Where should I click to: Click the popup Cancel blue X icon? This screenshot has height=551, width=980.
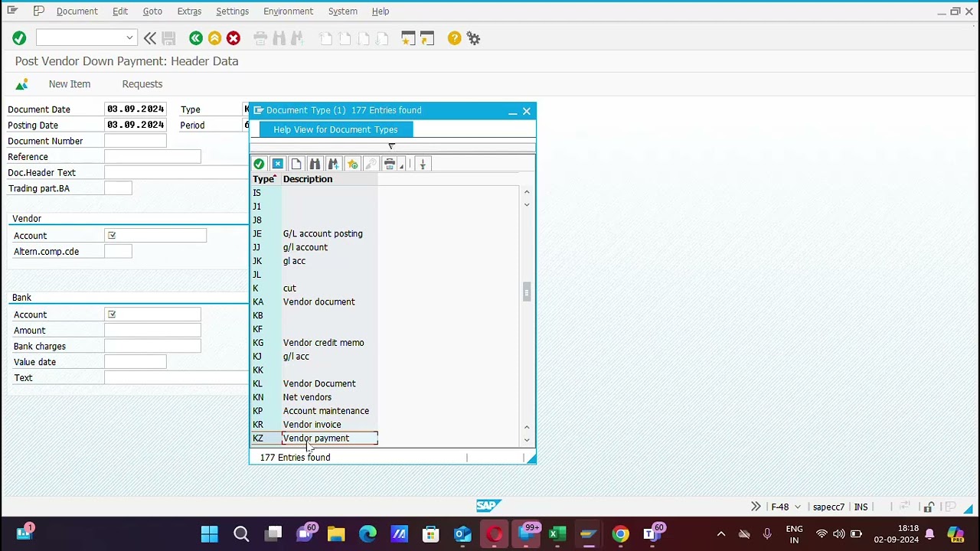click(277, 164)
